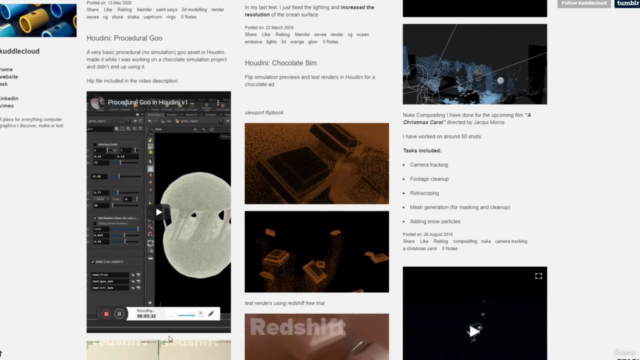
Task: Open the virgo tag
Action: click(171, 17)
